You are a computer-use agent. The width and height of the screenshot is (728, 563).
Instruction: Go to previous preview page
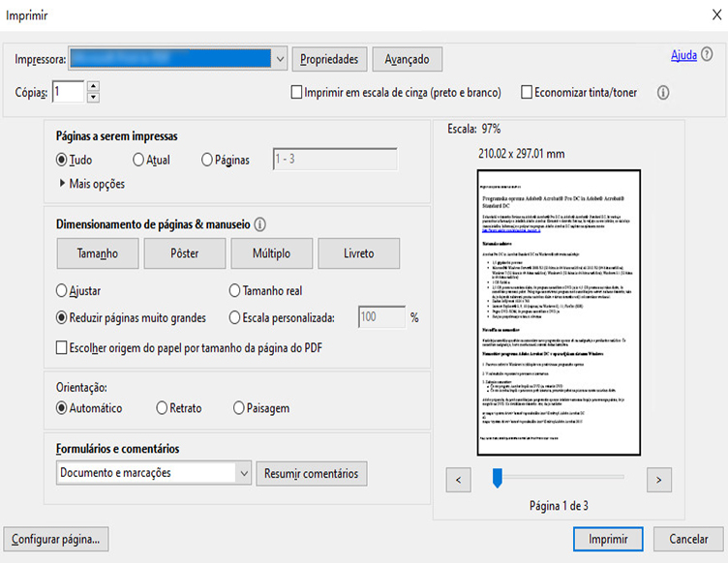click(459, 480)
